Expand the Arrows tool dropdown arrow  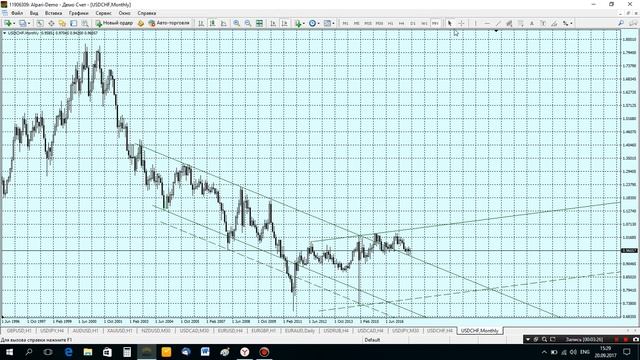571,23
